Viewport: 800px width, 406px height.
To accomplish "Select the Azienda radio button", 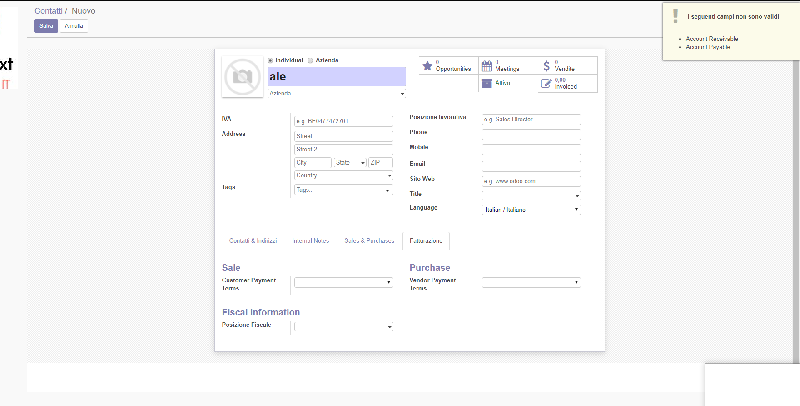I will click(x=310, y=61).
